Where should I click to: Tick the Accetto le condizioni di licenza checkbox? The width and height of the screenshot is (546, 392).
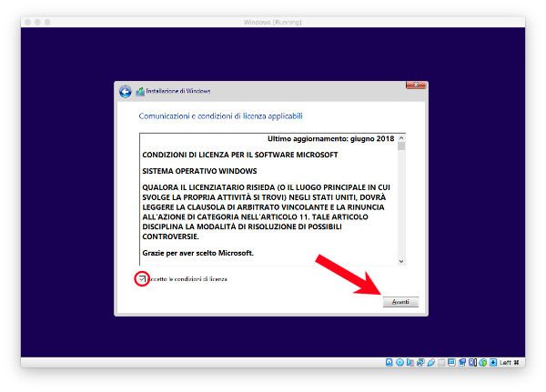click(142, 278)
